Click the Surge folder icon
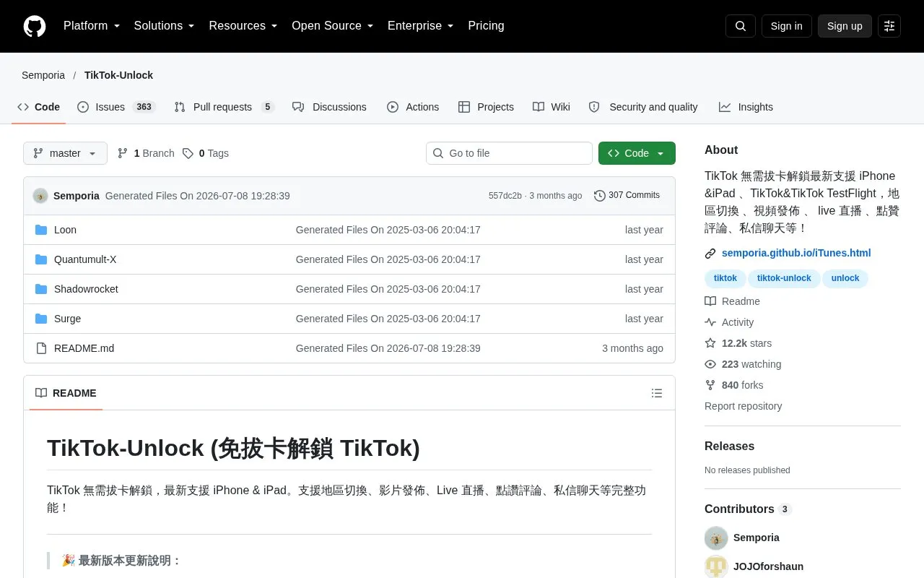This screenshot has height=578, width=924. 41,319
